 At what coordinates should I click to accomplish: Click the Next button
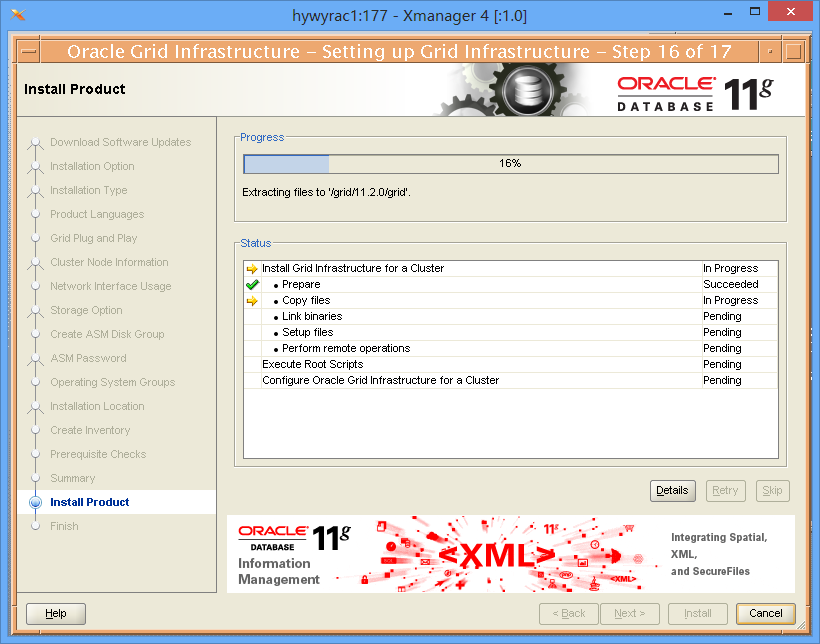click(x=630, y=614)
